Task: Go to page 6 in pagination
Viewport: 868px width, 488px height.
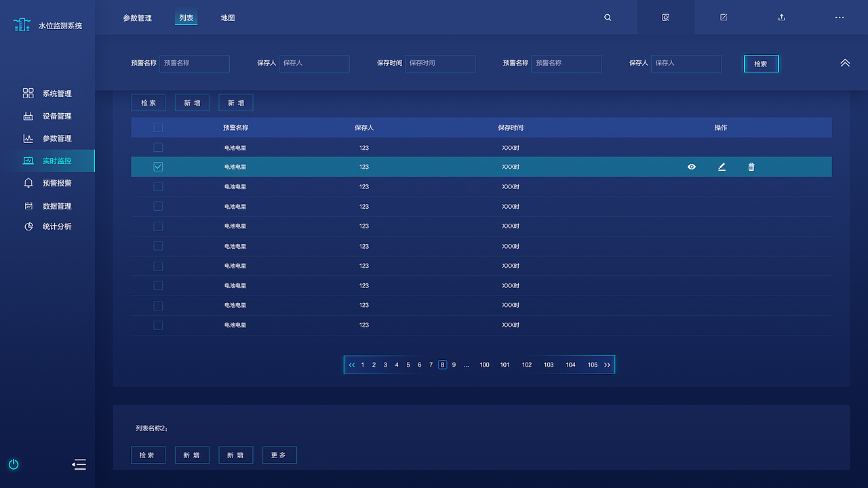Action: click(420, 365)
